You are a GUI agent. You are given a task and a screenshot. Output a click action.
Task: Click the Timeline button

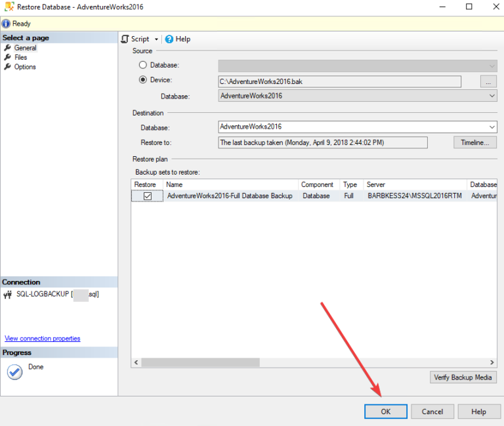(474, 142)
